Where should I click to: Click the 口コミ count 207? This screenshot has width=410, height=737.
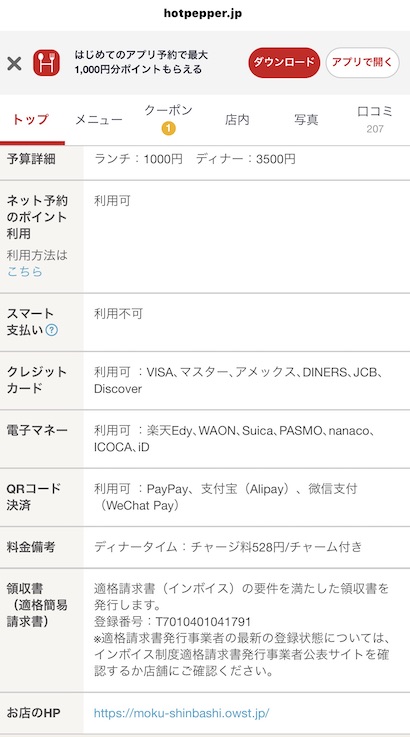375,129
